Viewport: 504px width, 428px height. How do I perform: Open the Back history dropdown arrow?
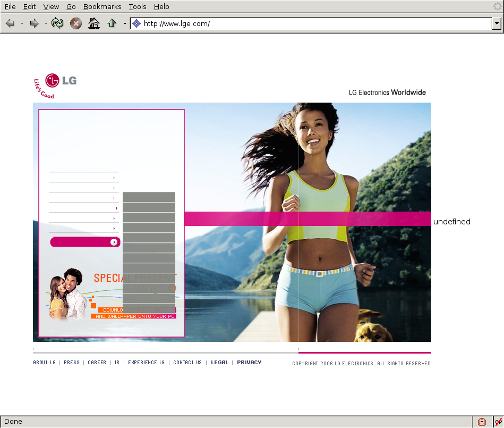22,23
